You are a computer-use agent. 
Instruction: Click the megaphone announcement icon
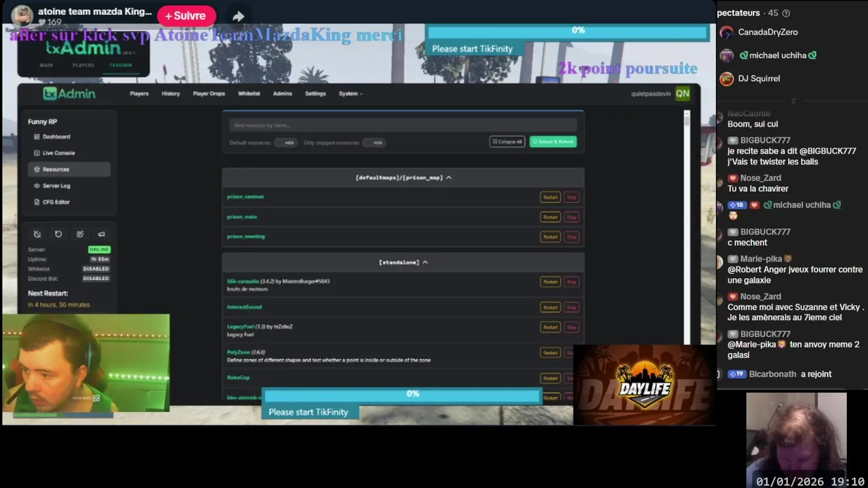[x=101, y=234]
